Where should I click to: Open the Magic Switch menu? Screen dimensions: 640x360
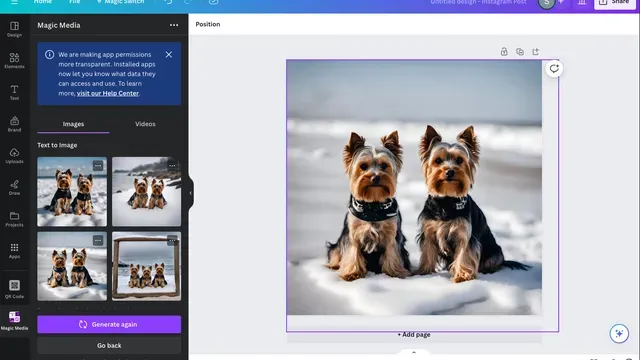point(120,2)
